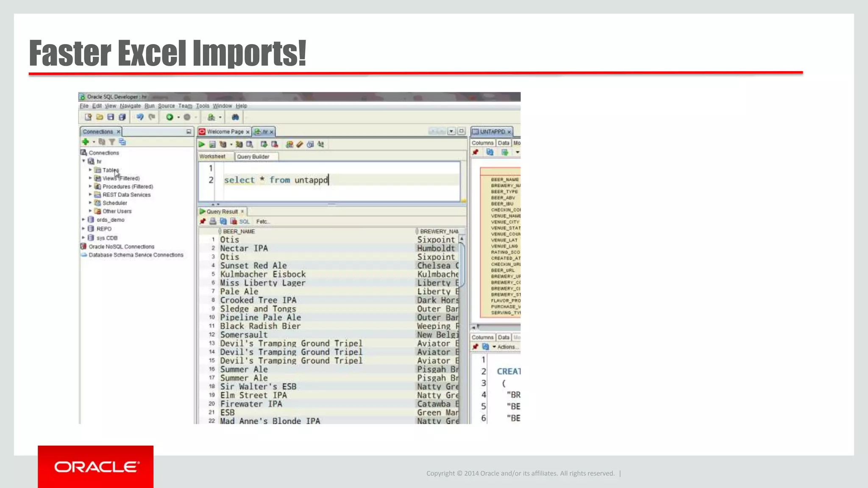Screen dimensions: 868x488
Task: Expand the Scheduler node
Action: (90, 203)
